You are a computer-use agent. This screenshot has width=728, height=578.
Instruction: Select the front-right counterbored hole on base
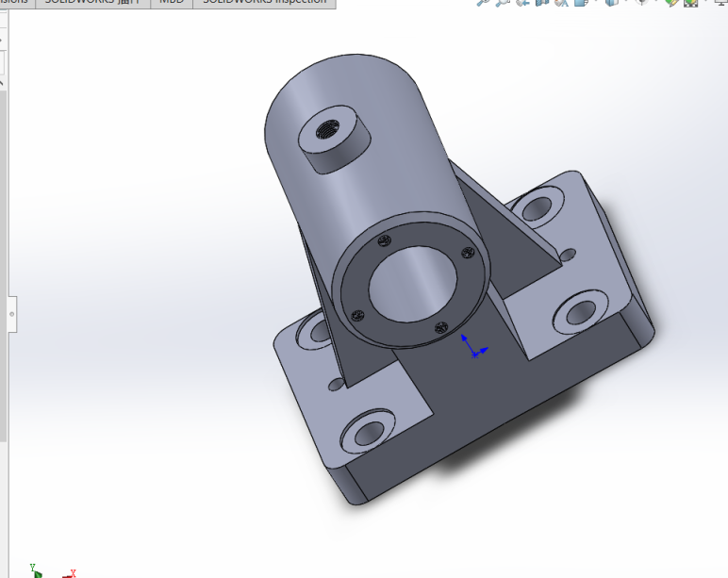click(580, 312)
